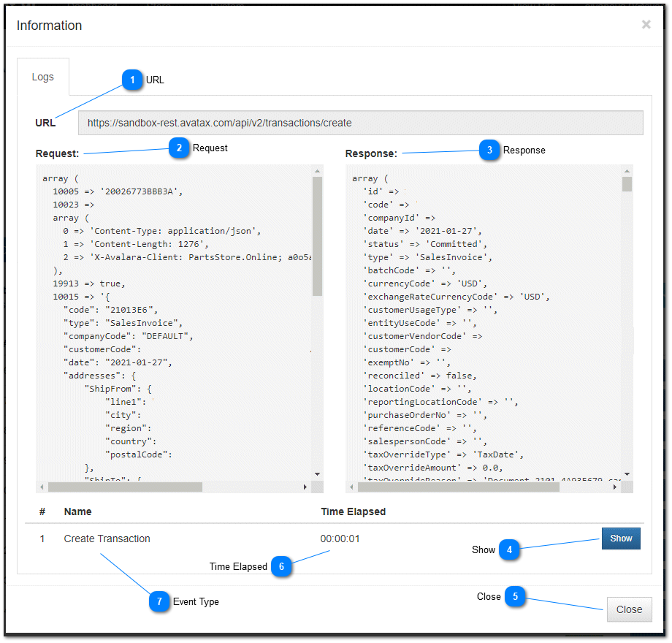
Task: Click the 00:00:01 time elapsed value
Action: pos(340,539)
